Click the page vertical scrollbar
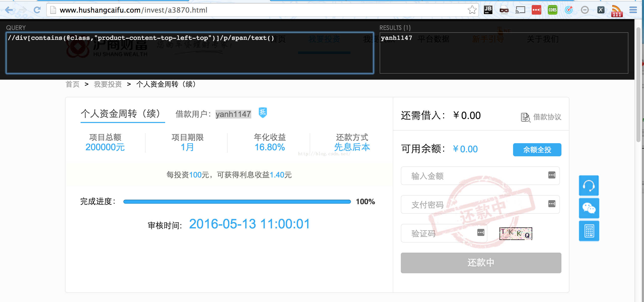The height and width of the screenshot is (302, 644). (638, 84)
